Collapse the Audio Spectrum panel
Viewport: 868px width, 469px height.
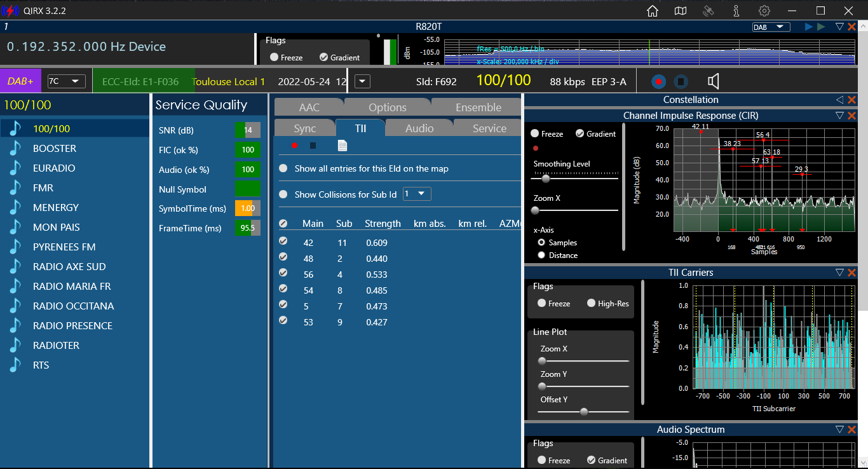[839, 430]
